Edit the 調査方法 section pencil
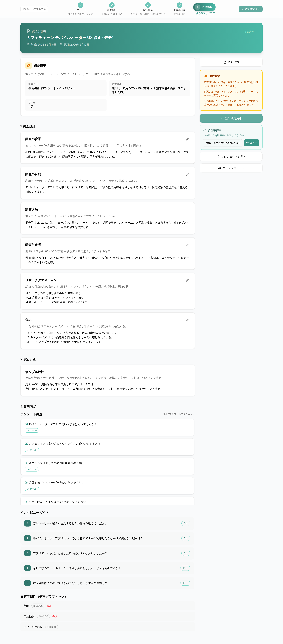 187,210
